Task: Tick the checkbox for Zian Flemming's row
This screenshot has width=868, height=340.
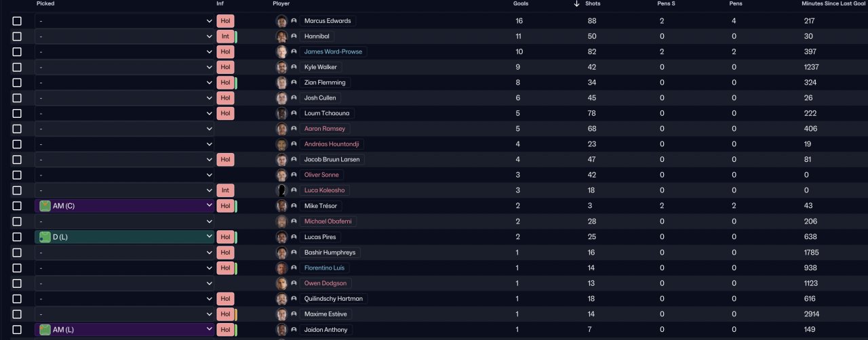Action: 17,83
